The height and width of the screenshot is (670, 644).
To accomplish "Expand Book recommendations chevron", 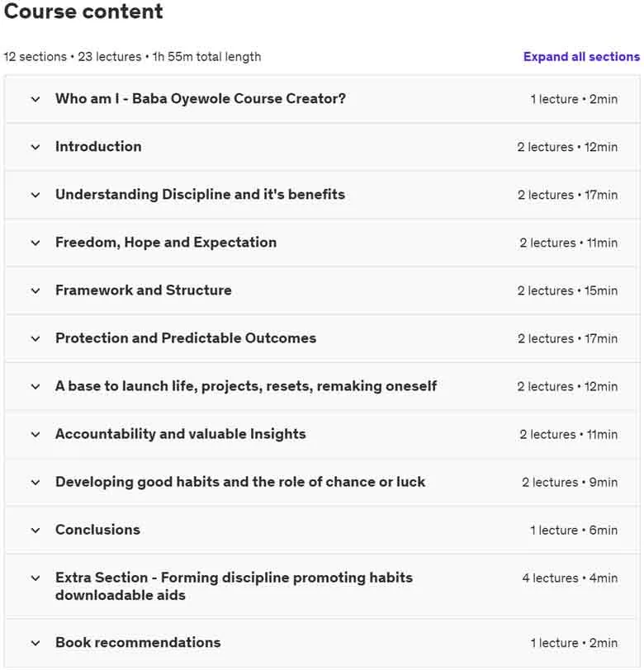I will [36, 643].
